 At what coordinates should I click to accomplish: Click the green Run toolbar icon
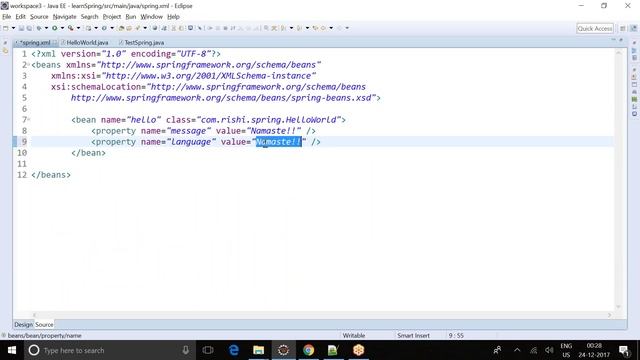tap(54, 28)
